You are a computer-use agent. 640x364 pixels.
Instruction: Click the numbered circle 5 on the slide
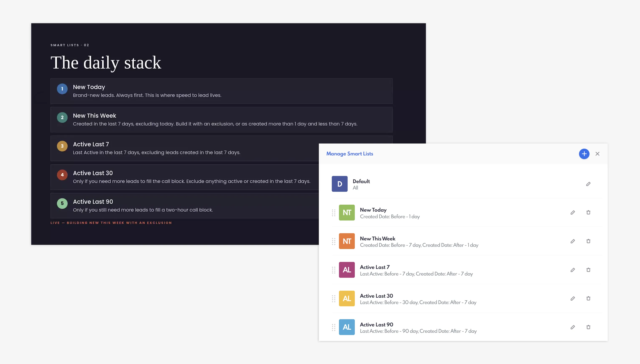(62, 204)
